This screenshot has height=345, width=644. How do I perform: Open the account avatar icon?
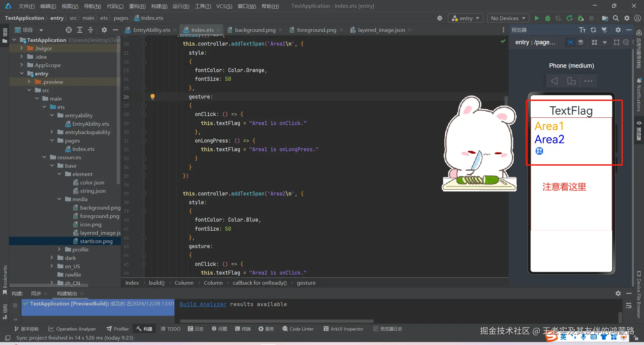[638, 18]
